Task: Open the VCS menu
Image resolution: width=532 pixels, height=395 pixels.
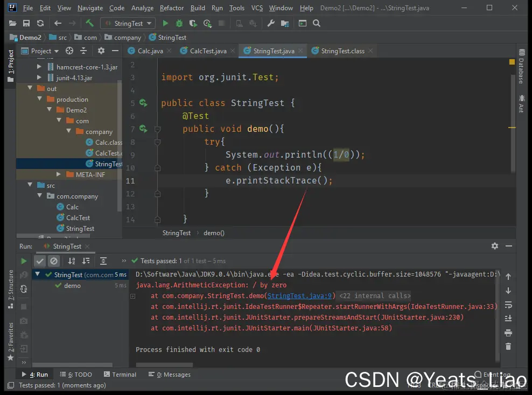Action: pos(257,8)
